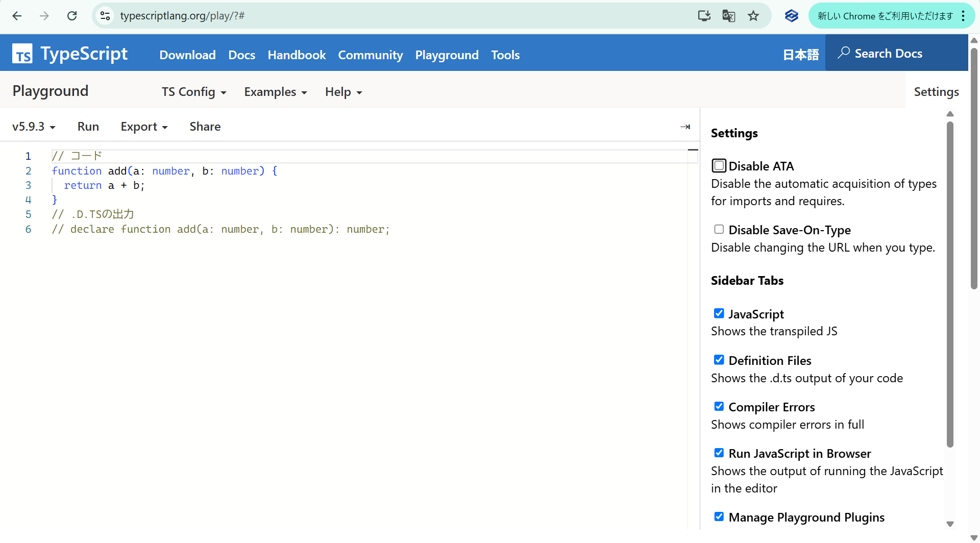Open the site information icon beside URL
This screenshot has width=980, height=543.
[x=105, y=16]
